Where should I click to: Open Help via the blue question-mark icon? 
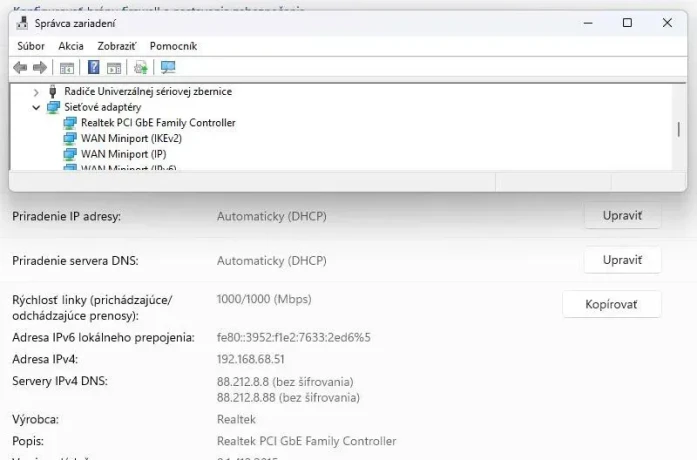pos(93,67)
